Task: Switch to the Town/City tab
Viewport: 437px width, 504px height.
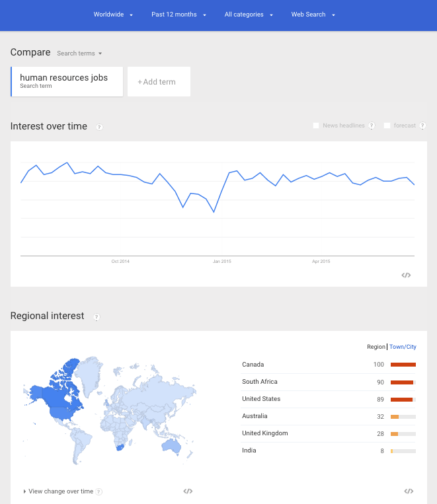Action: tap(403, 347)
